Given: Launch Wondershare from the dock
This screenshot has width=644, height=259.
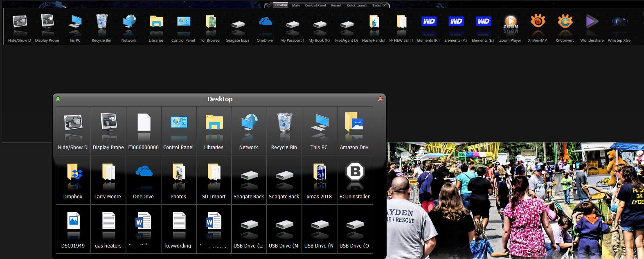Looking at the screenshot, I should (592, 23).
